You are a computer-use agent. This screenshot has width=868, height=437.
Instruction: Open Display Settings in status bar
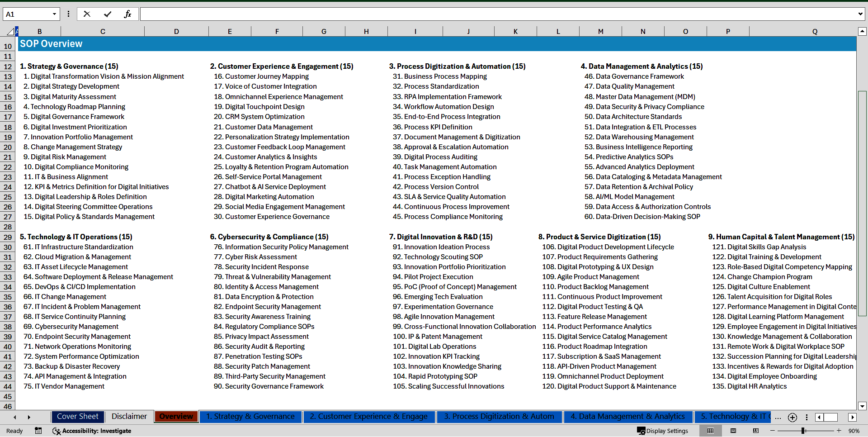coord(663,431)
